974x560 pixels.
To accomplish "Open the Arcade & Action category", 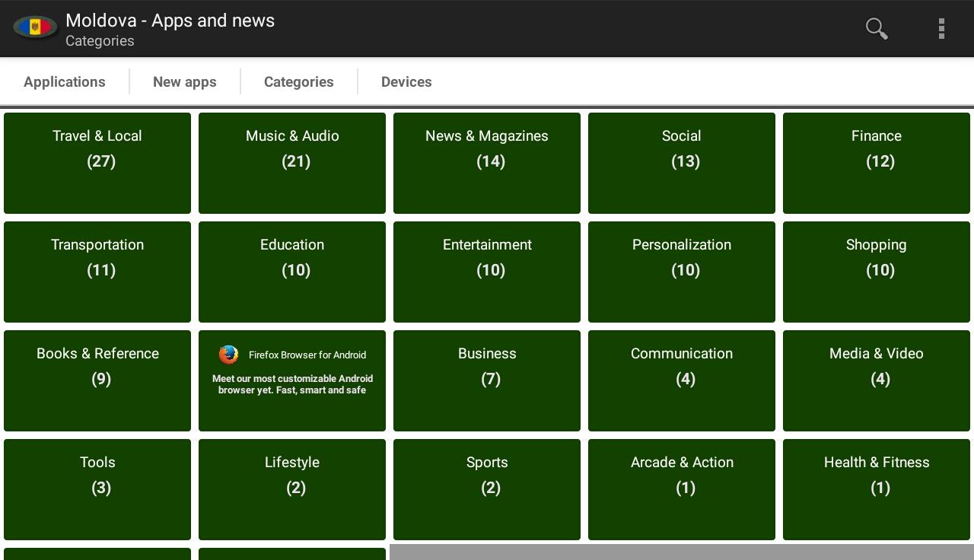I will pyautogui.click(x=682, y=489).
